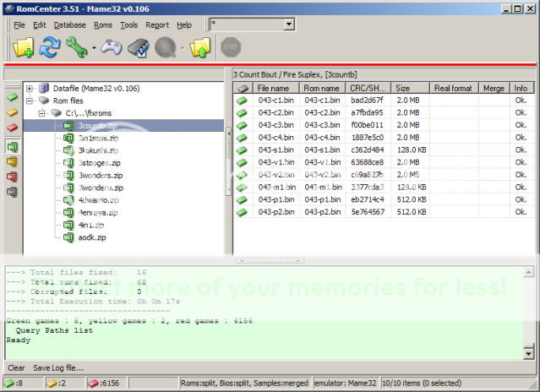Click Clear below the log
This screenshot has width=540, height=392.
tap(16, 368)
